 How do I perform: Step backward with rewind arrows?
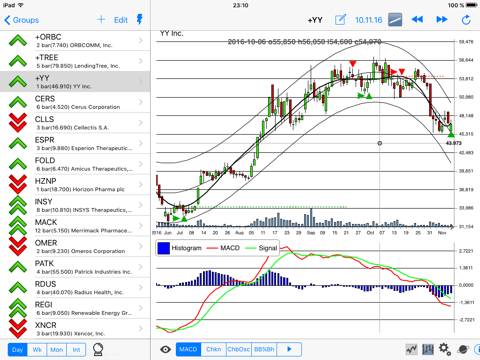click(x=417, y=20)
